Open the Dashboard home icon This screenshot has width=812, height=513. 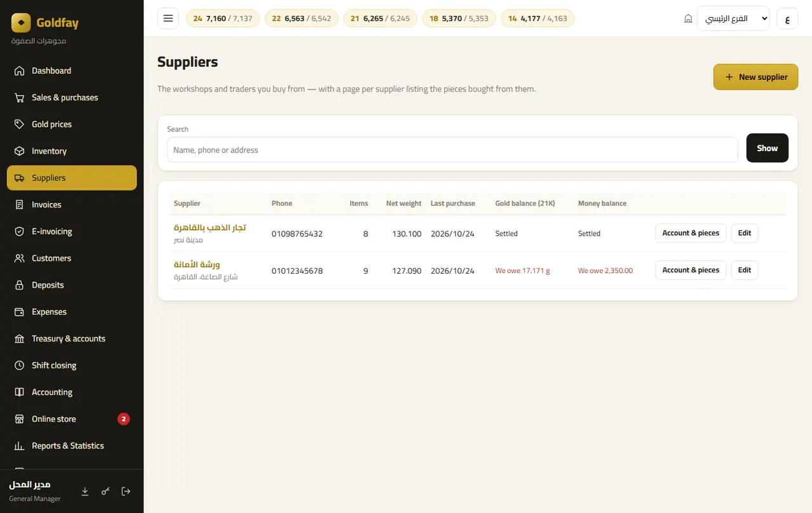coord(20,71)
